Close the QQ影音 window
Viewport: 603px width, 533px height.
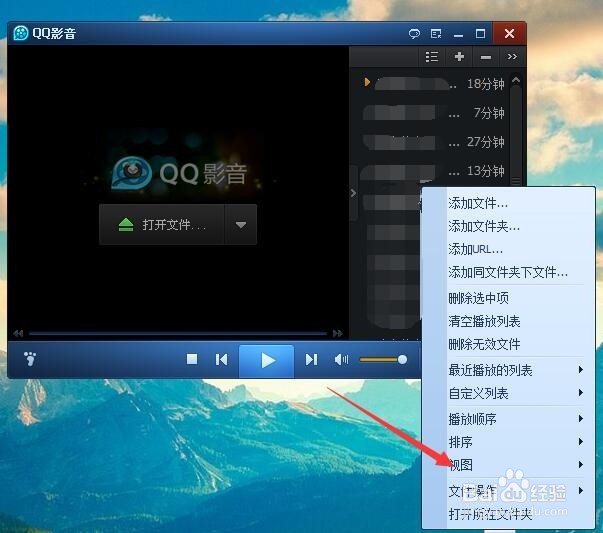point(509,33)
